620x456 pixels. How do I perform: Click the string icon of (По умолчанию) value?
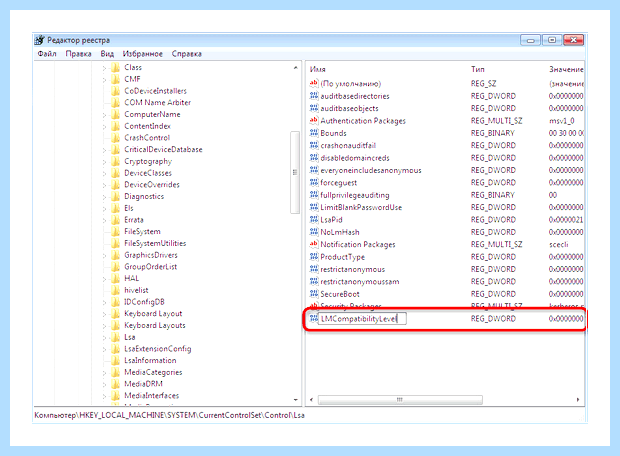pos(314,83)
